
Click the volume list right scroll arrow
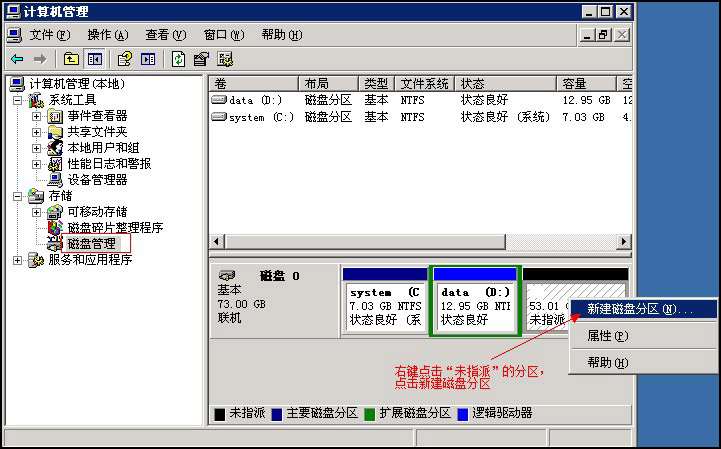pos(625,242)
